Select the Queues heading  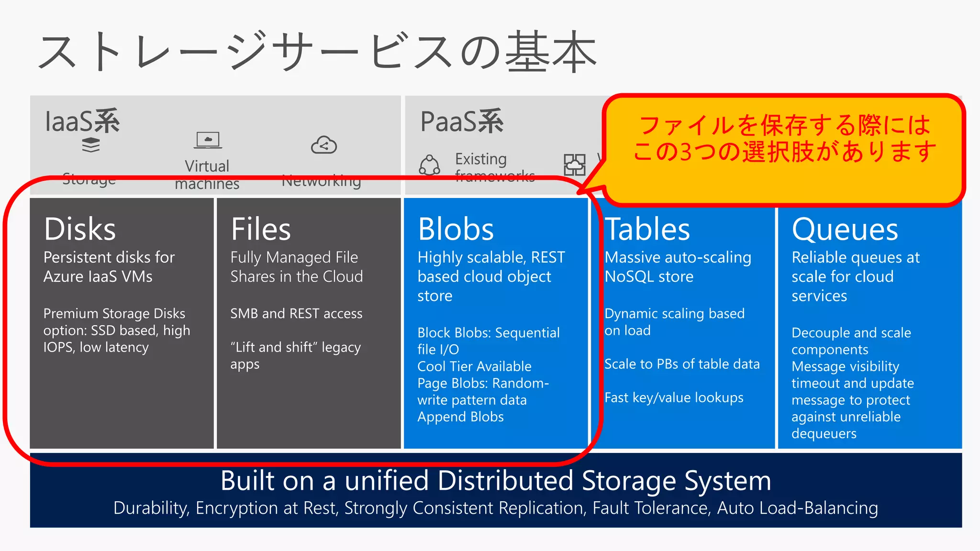(845, 230)
